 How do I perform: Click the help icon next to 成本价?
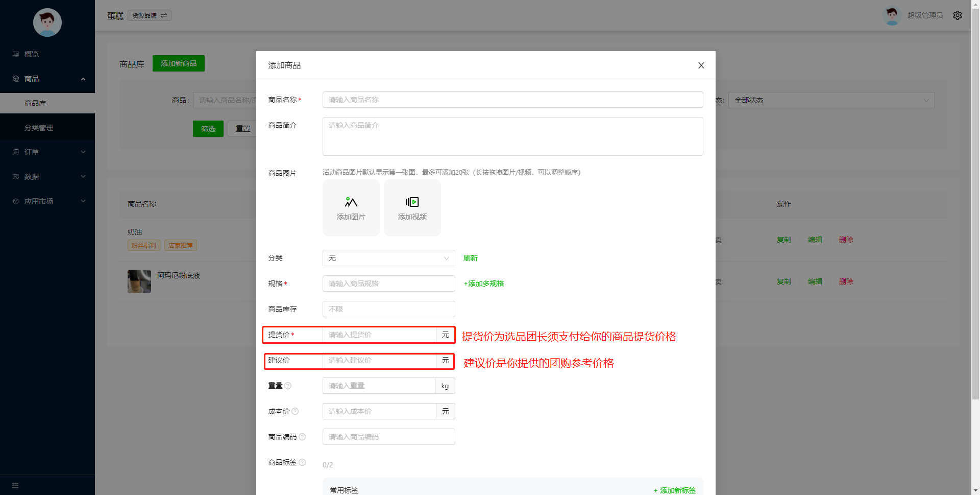pyautogui.click(x=295, y=411)
